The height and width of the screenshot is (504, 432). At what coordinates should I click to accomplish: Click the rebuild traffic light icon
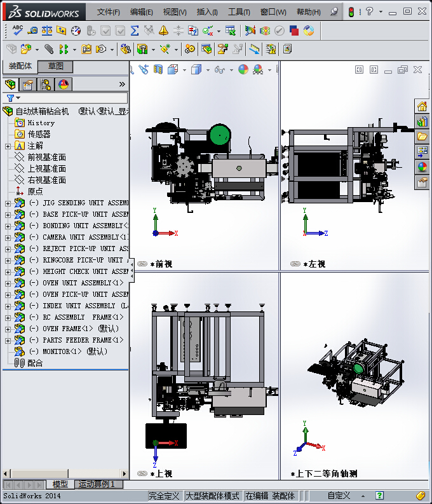pyautogui.click(x=351, y=12)
